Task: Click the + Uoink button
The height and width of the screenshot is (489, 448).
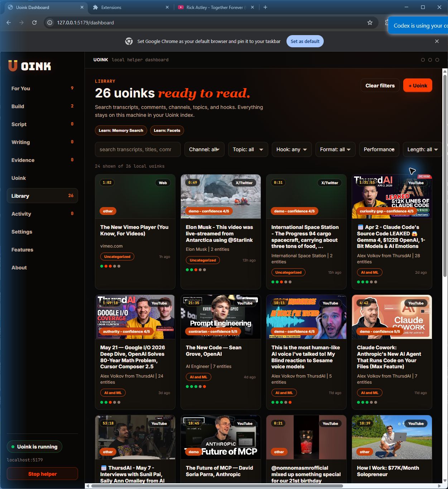Action: (x=418, y=86)
